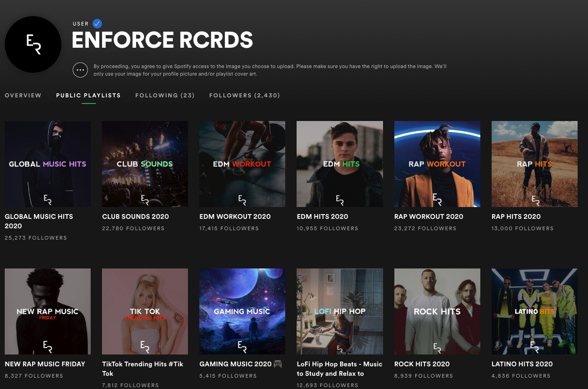The image size is (588, 389).
Task: Select the Tik Tok Trending Hits cover
Action: (x=145, y=311)
